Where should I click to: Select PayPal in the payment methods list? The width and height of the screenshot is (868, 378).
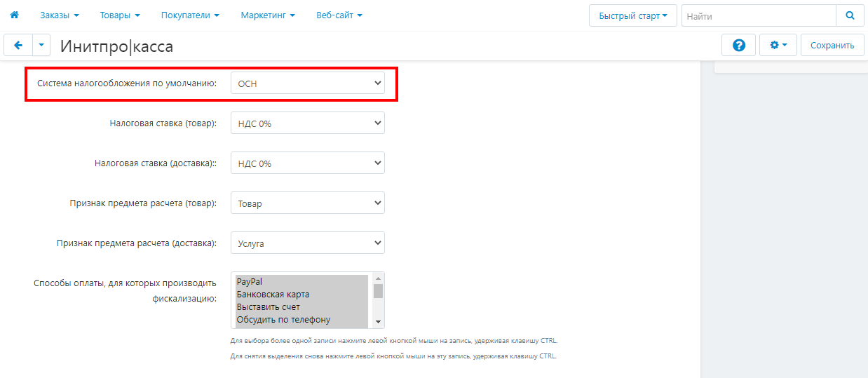coord(301,281)
